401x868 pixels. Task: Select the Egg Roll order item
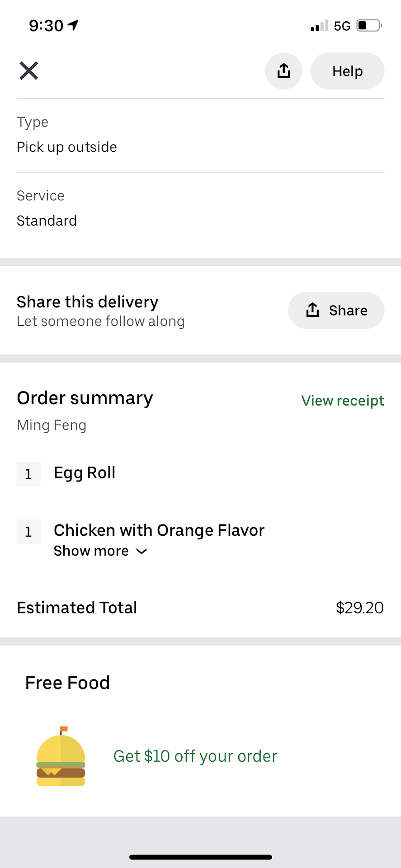(85, 473)
